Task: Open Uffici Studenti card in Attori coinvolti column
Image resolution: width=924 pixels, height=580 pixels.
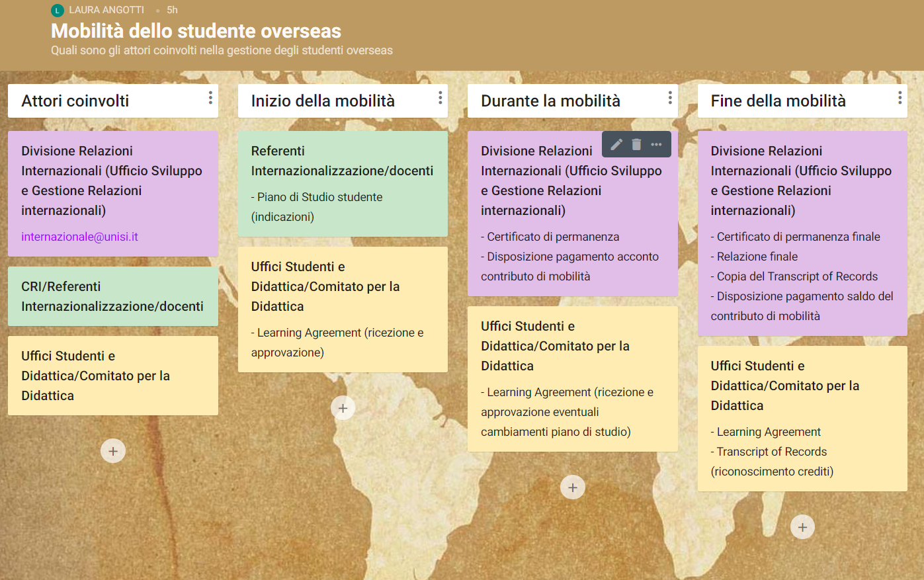Action: tap(113, 376)
